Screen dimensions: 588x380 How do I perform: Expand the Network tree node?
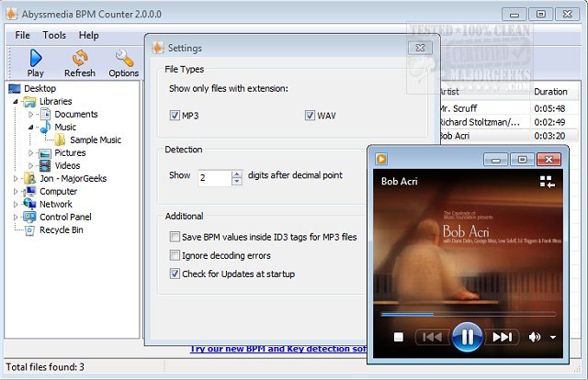[16, 205]
